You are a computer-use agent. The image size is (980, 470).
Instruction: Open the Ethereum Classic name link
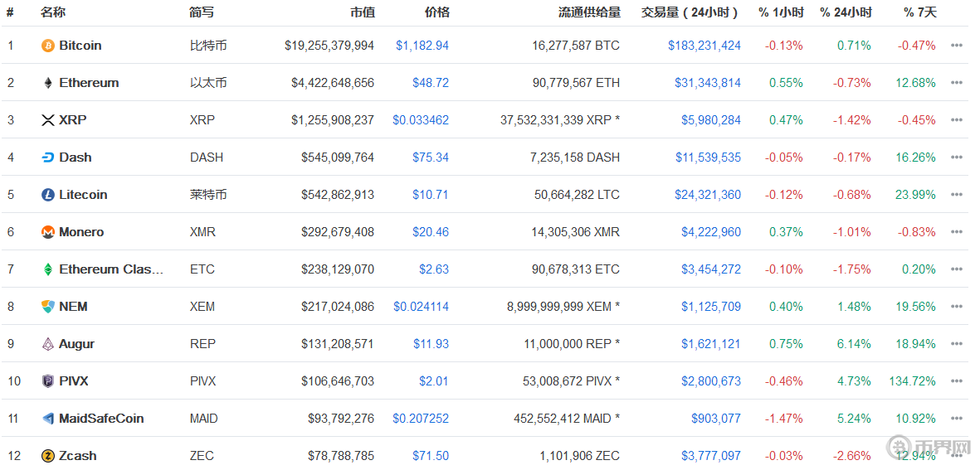tap(111, 269)
